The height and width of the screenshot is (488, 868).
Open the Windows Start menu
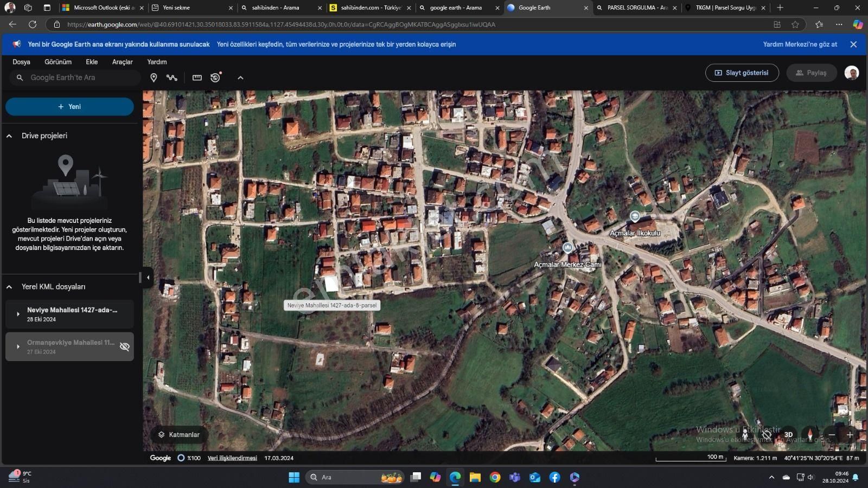(x=293, y=477)
